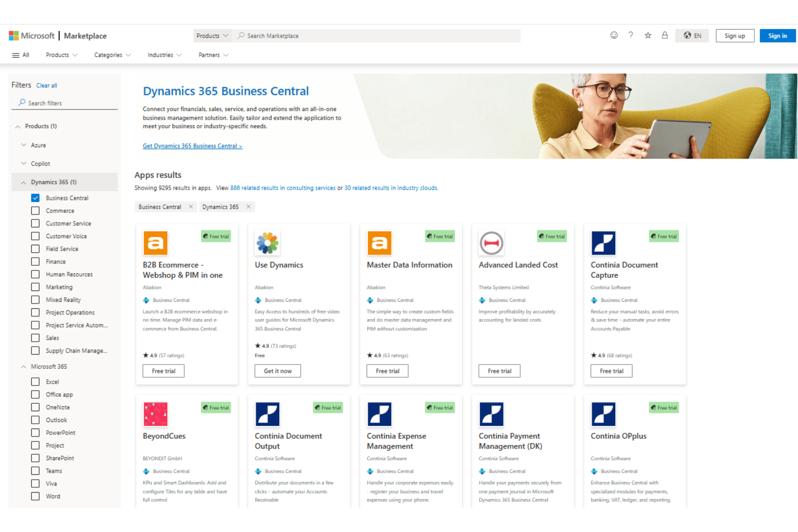
Task: Click the Continia Expense Management logo
Action: pyautogui.click(x=379, y=414)
